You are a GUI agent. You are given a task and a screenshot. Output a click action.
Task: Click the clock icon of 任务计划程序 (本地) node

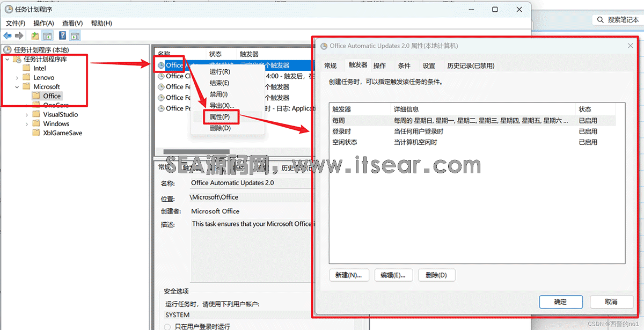point(8,49)
